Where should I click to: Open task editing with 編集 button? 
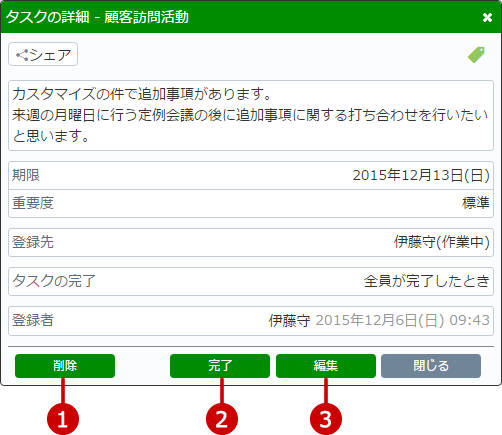(x=326, y=366)
